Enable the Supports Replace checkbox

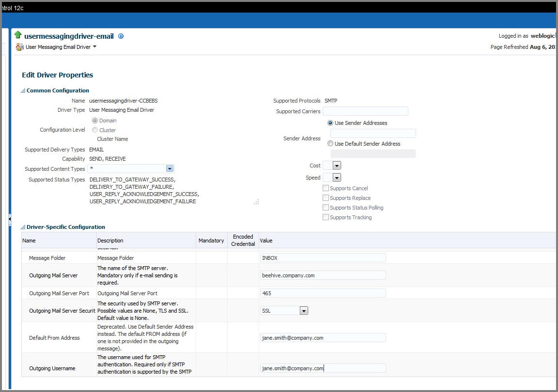(325, 197)
